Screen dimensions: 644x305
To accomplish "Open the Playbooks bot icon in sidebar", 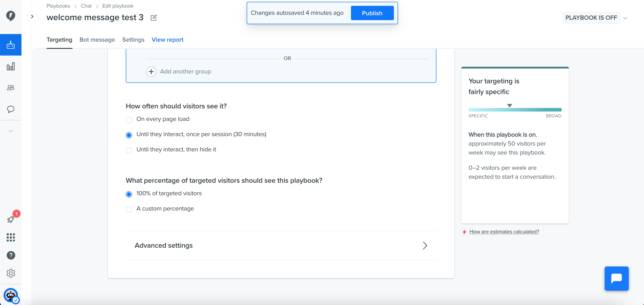I will [x=11, y=45].
